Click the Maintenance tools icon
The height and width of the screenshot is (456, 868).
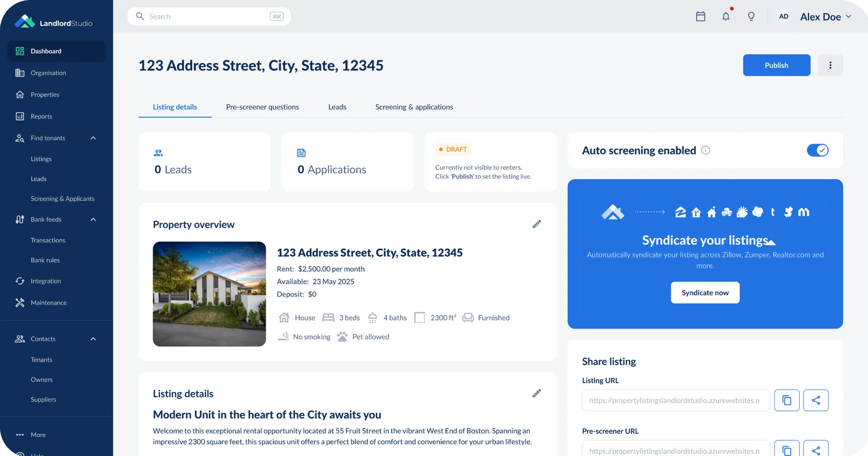[x=19, y=303]
